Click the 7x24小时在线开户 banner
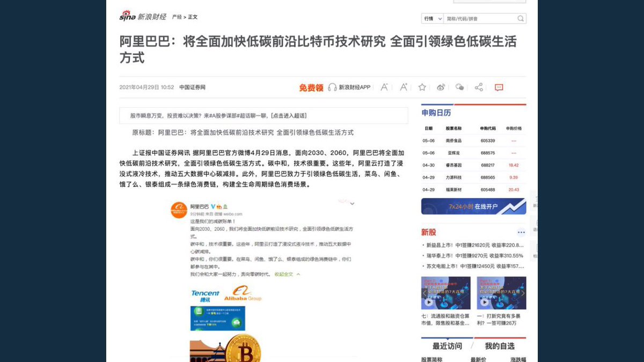This screenshot has height=362, width=644. click(x=473, y=206)
